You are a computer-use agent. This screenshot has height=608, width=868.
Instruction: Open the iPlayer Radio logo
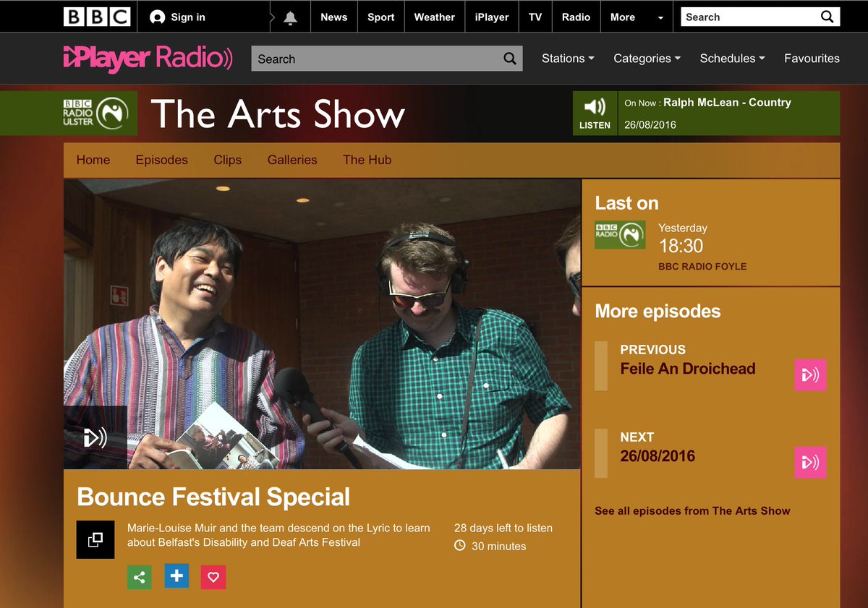(x=148, y=59)
